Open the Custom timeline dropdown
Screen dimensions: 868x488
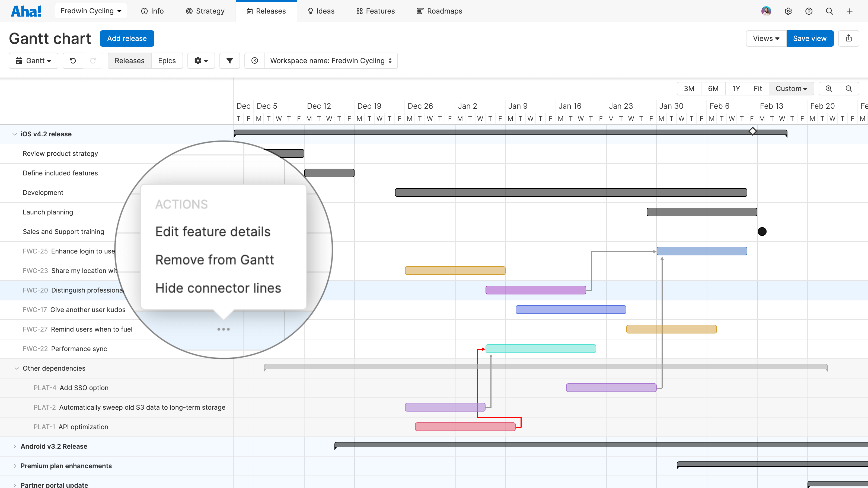[x=791, y=89]
